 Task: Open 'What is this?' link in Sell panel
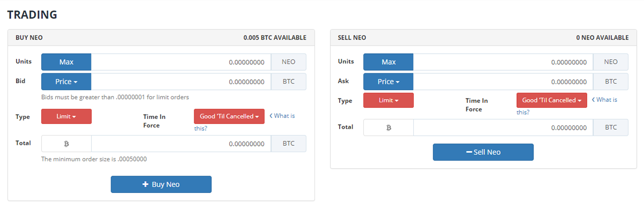pos(567,106)
